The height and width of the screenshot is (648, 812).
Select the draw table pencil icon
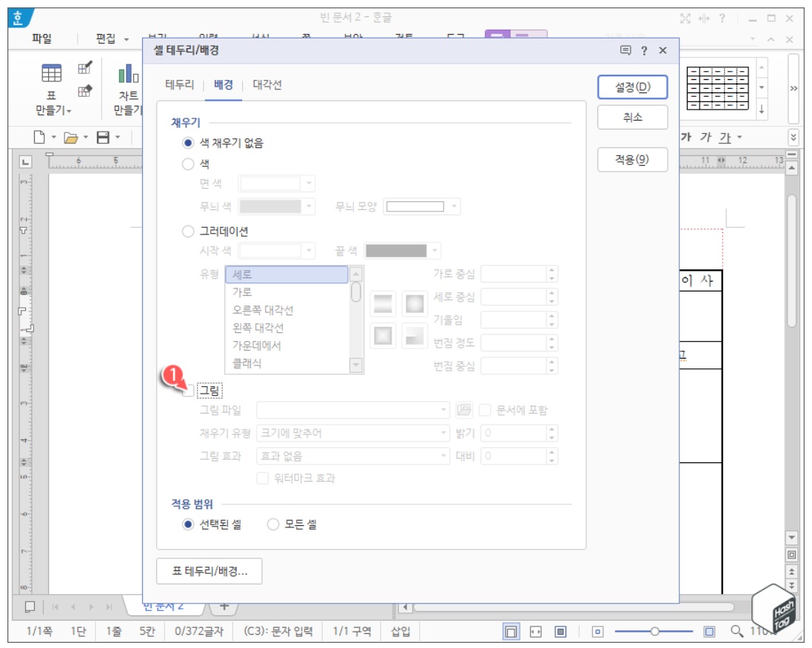(x=84, y=67)
